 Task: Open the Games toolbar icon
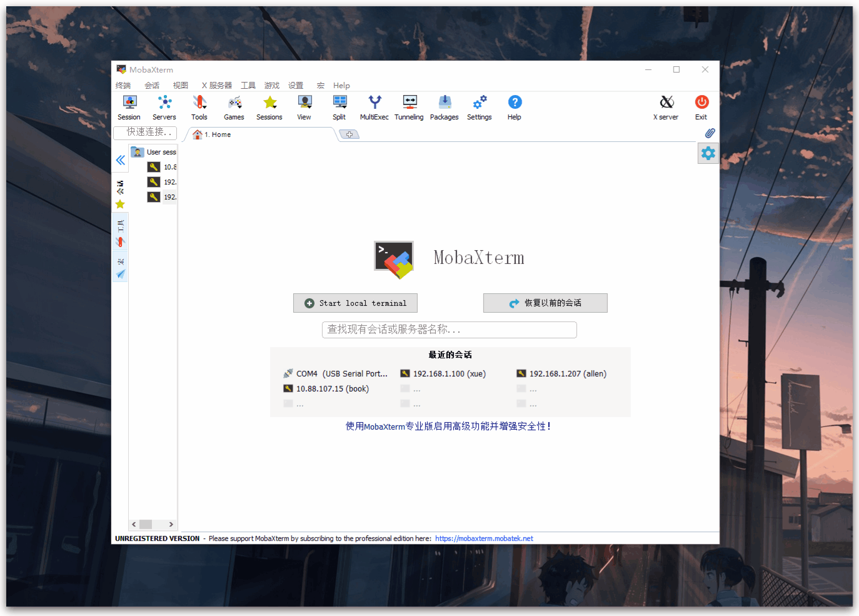pyautogui.click(x=234, y=107)
